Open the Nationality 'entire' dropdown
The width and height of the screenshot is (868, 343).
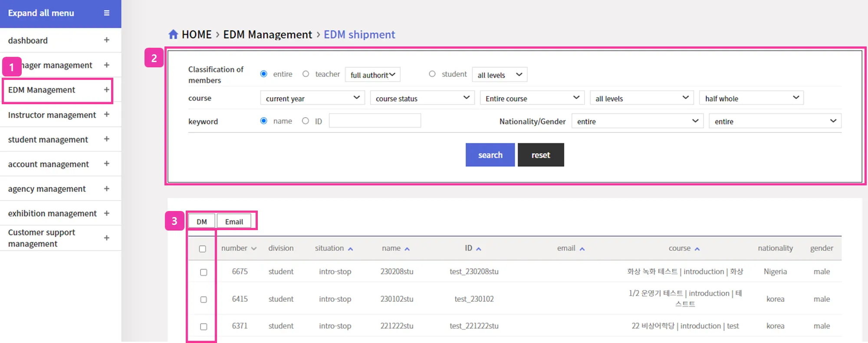pos(638,121)
